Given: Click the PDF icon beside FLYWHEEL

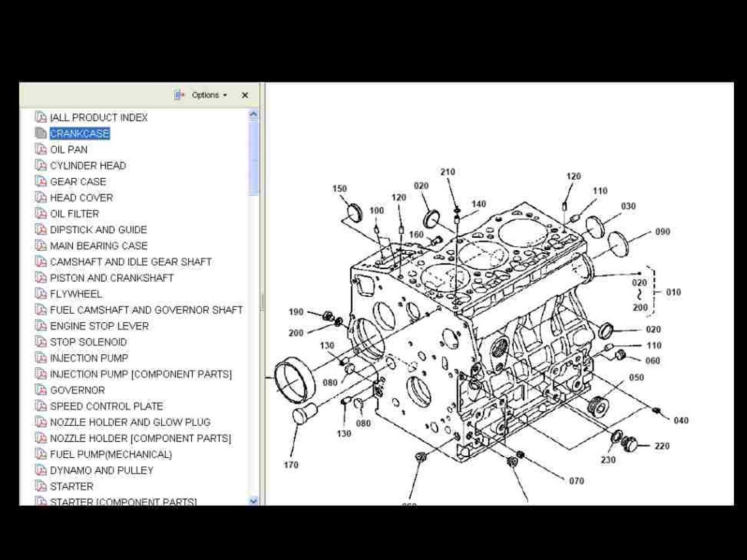Looking at the screenshot, I should (41, 293).
